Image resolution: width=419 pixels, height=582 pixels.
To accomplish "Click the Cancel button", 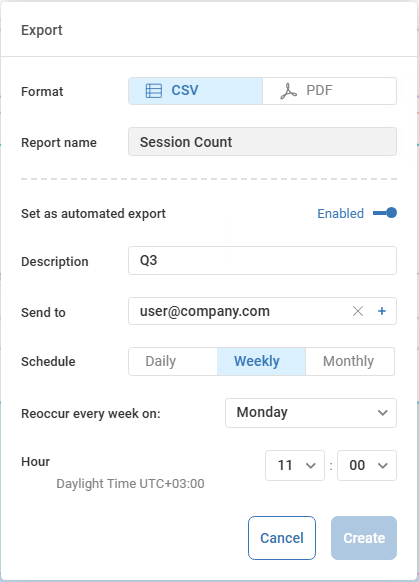I will (x=282, y=538).
